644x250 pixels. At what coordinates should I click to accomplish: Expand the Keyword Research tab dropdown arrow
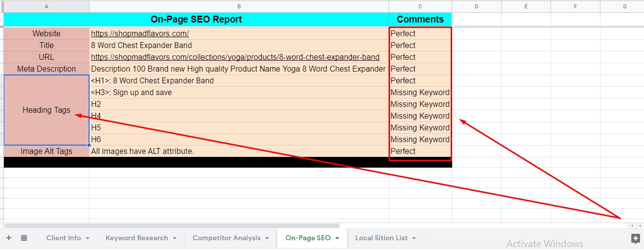(x=175, y=238)
